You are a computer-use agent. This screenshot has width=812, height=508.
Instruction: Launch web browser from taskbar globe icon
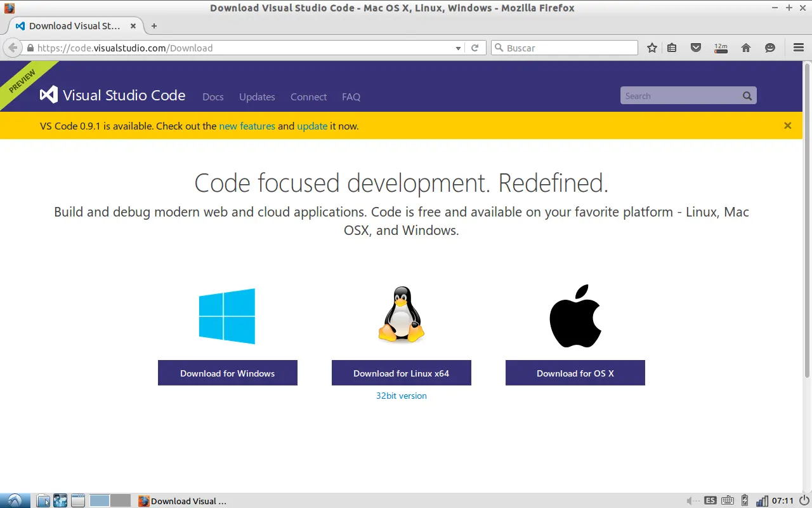[60, 500]
